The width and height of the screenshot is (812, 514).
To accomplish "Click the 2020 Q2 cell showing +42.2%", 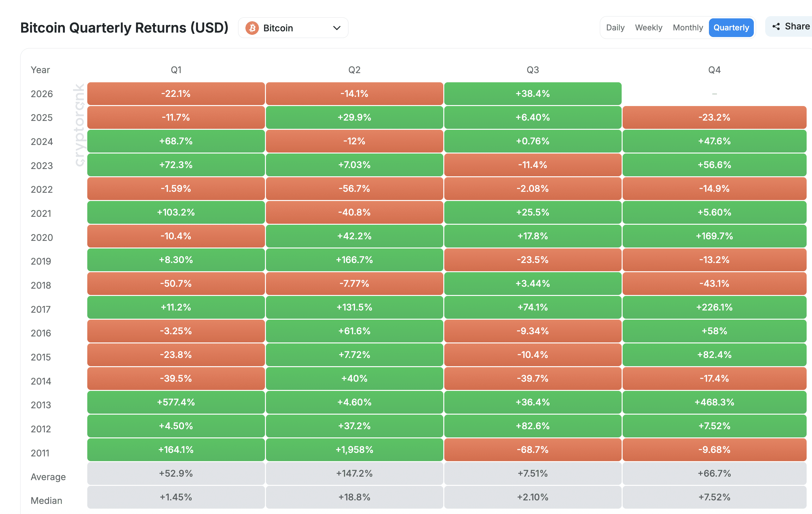I will 354,236.
